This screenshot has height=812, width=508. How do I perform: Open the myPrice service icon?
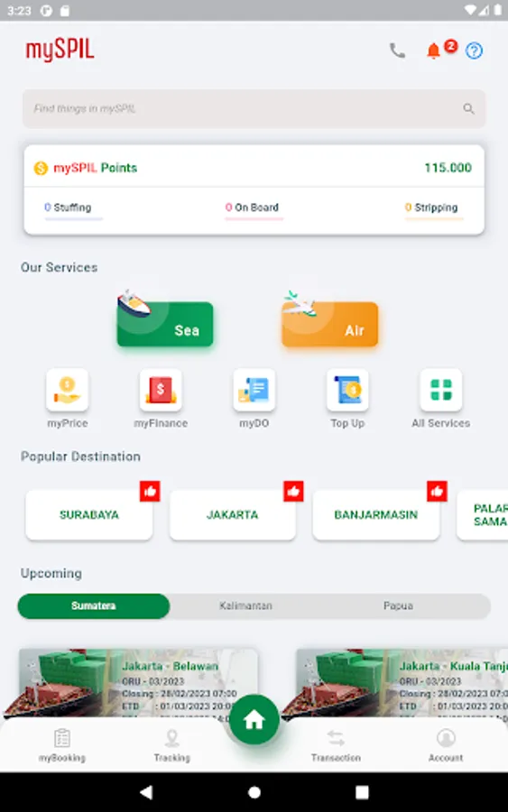pyautogui.click(x=67, y=390)
